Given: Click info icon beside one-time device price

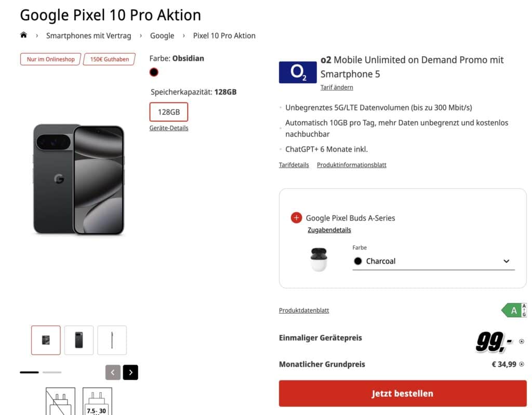Looking at the screenshot, I should pos(521,342).
